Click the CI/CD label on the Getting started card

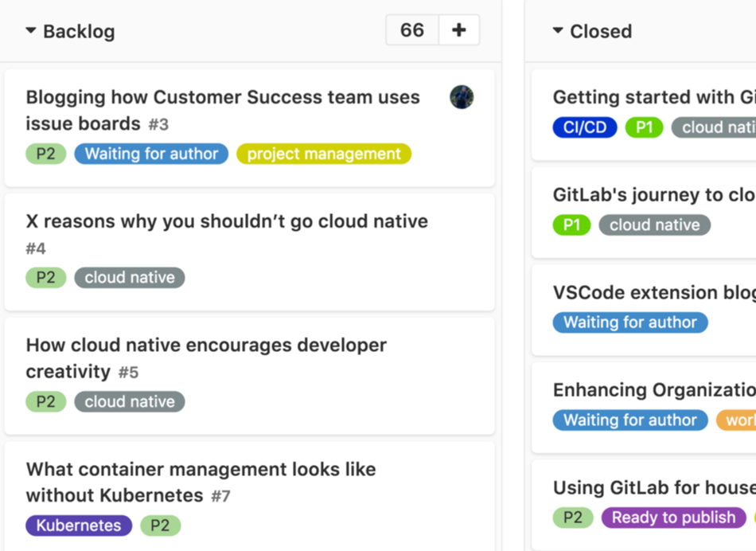[585, 127]
